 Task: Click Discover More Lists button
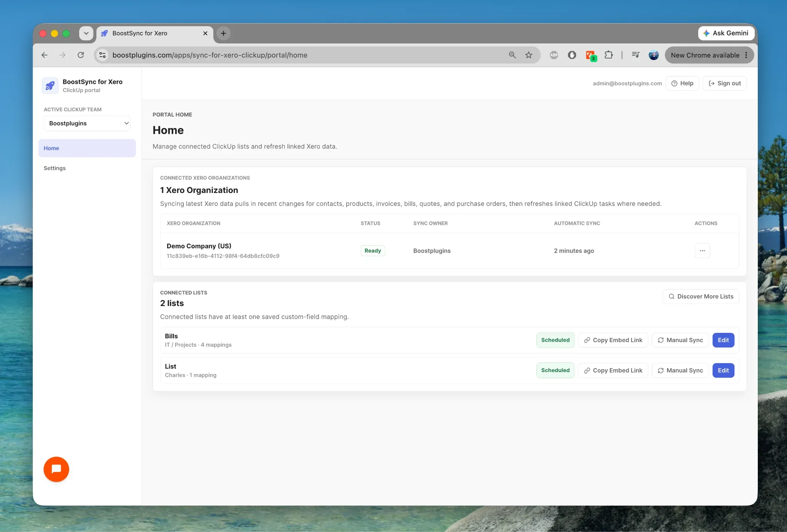[701, 296]
